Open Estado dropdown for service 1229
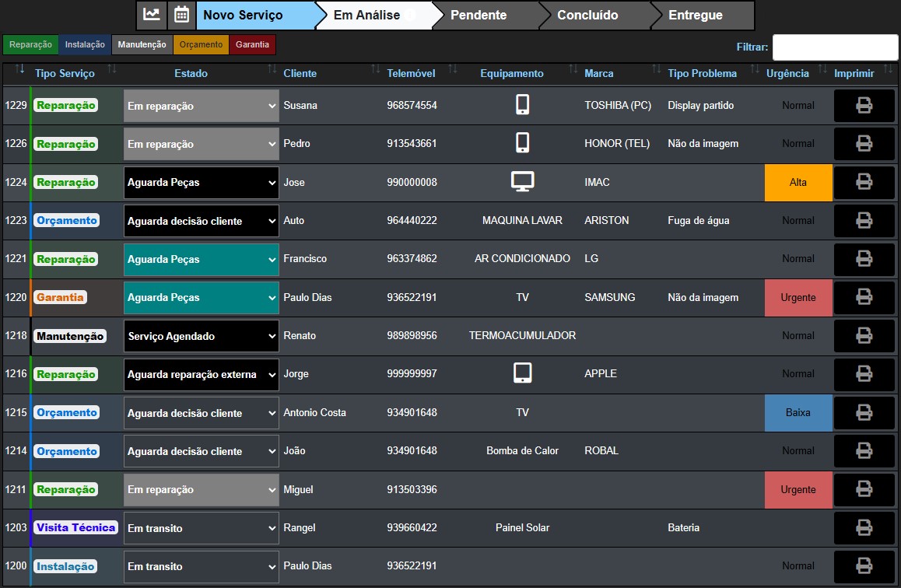Viewport: 901px width, 588px height. pos(201,106)
